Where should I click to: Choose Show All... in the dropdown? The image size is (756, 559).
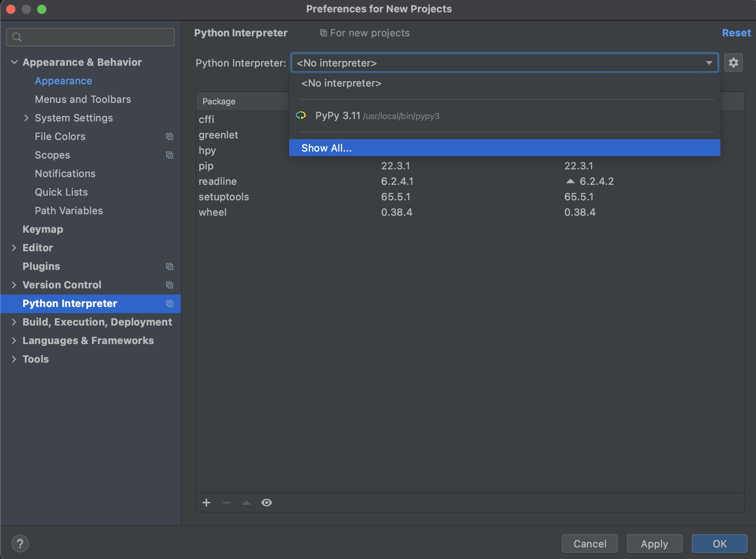[x=327, y=148]
